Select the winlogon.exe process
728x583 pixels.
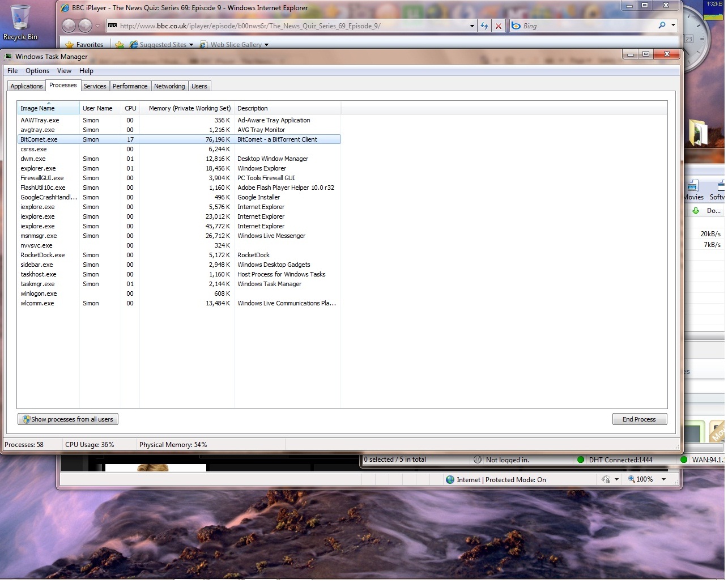[x=179, y=293]
